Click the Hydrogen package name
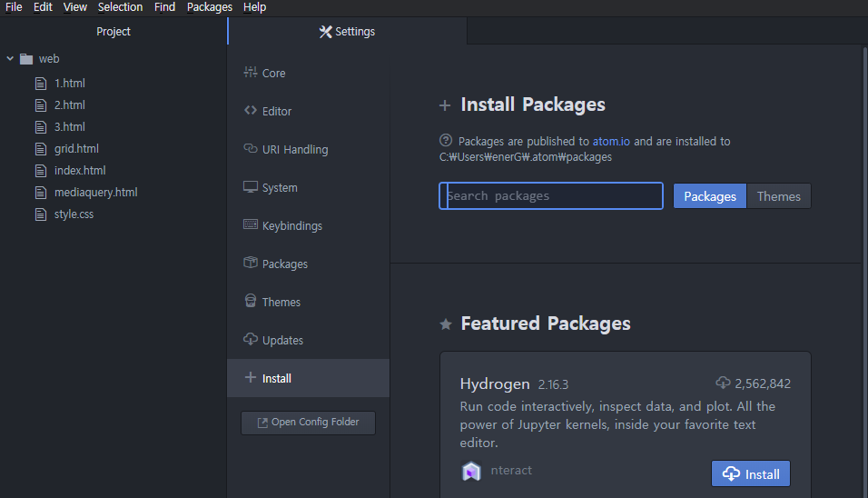 495,383
